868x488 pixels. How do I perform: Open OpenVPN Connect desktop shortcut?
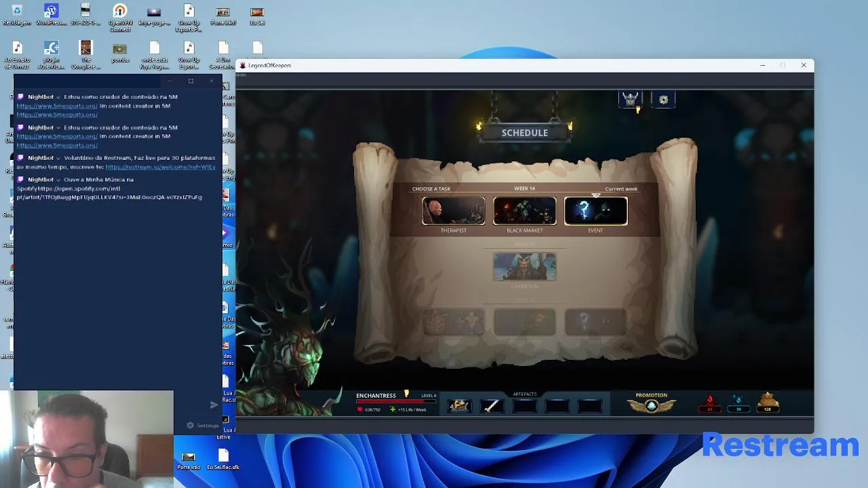[x=120, y=18]
